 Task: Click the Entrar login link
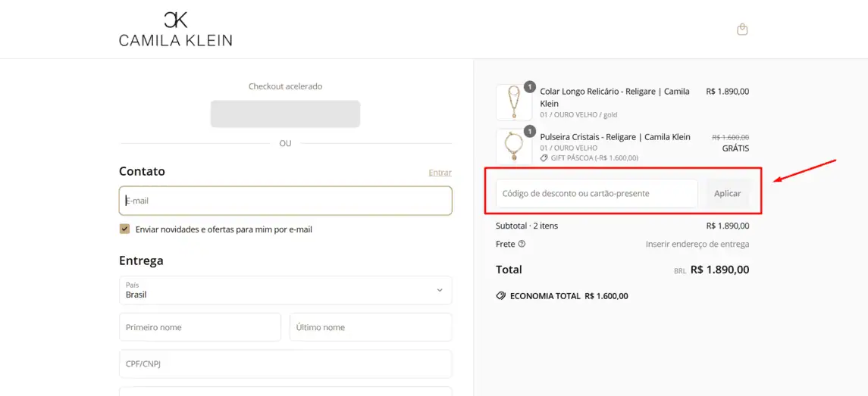[x=440, y=173]
